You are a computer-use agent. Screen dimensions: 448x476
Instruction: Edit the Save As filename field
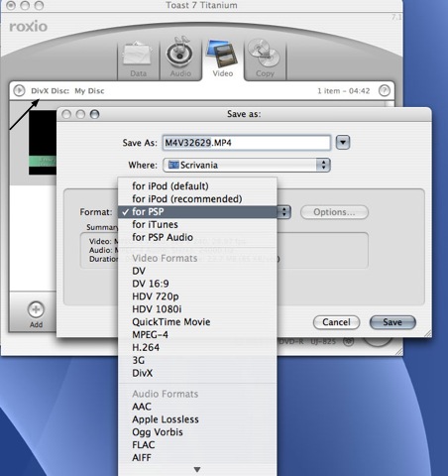(246, 143)
